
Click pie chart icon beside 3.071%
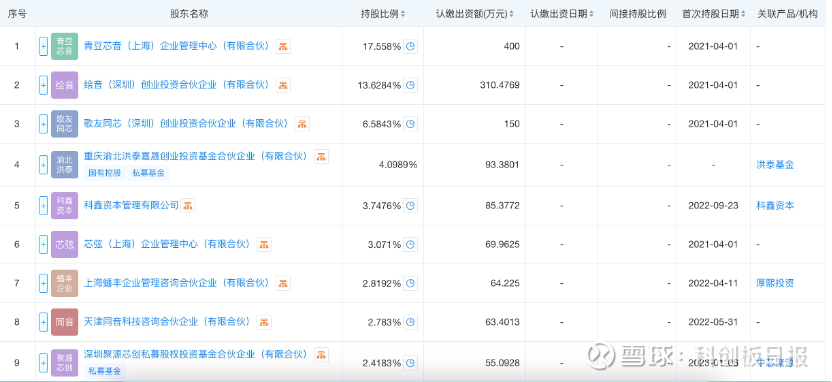tap(410, 245)
